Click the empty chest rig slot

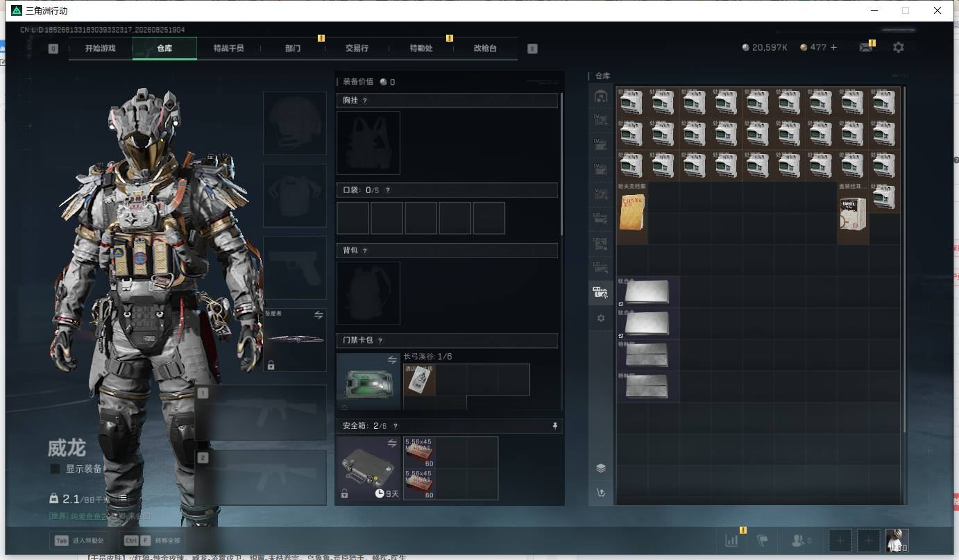pyautogui.click(x=368, y=143)
